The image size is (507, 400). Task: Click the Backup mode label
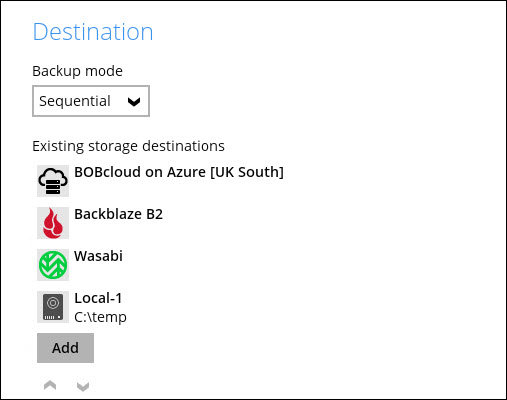pos(77,71)
